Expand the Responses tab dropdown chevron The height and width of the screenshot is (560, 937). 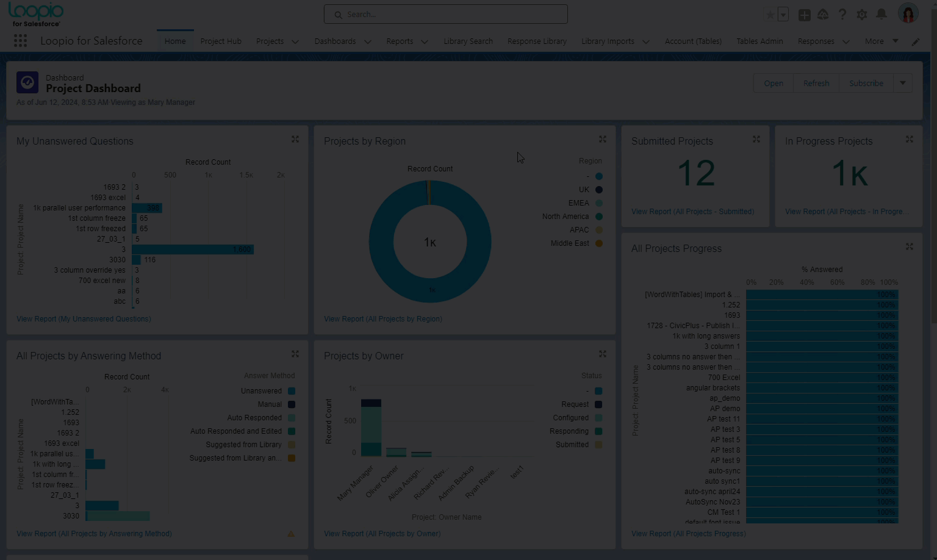(x=846, y=42)
